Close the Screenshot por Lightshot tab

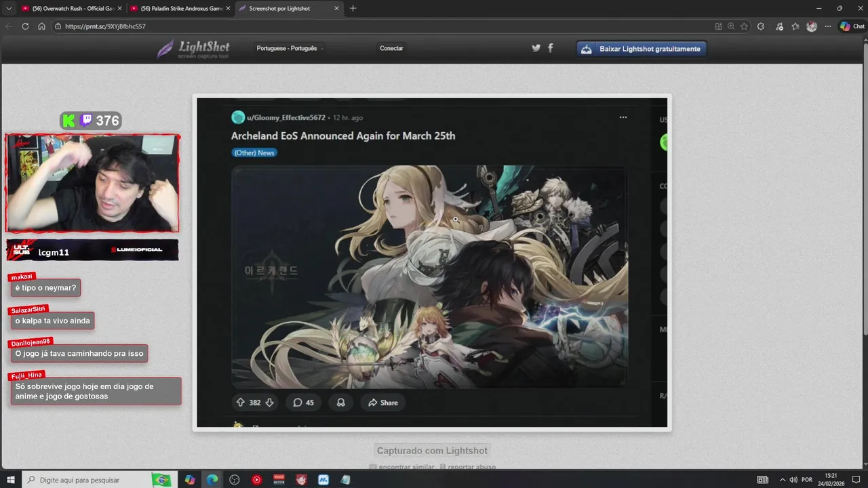point(336,8)
